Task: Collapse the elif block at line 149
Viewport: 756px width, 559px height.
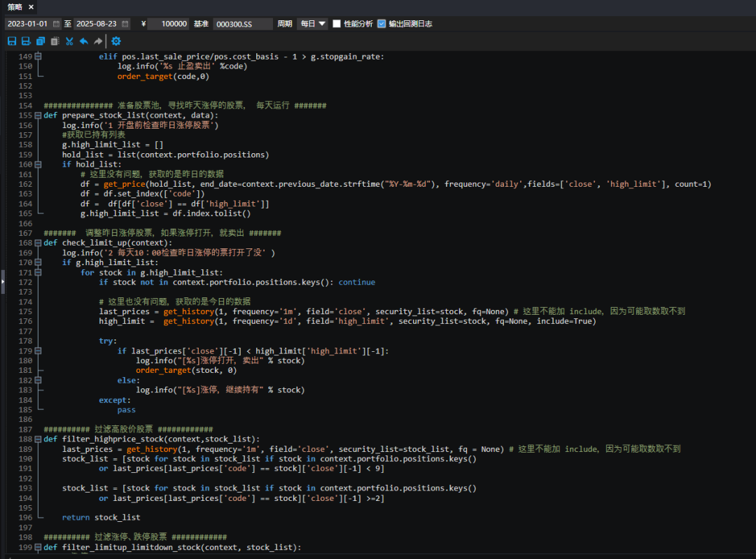Action: (38, 57)
